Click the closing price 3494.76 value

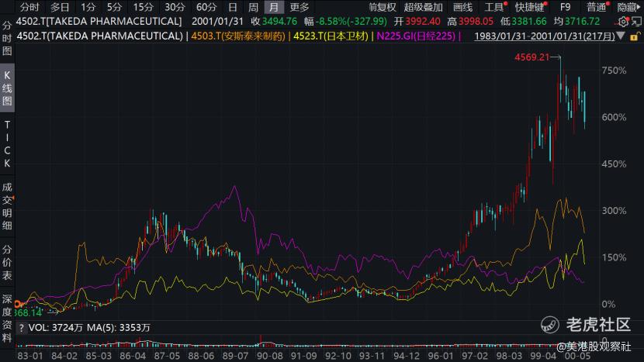pos(279,22)
